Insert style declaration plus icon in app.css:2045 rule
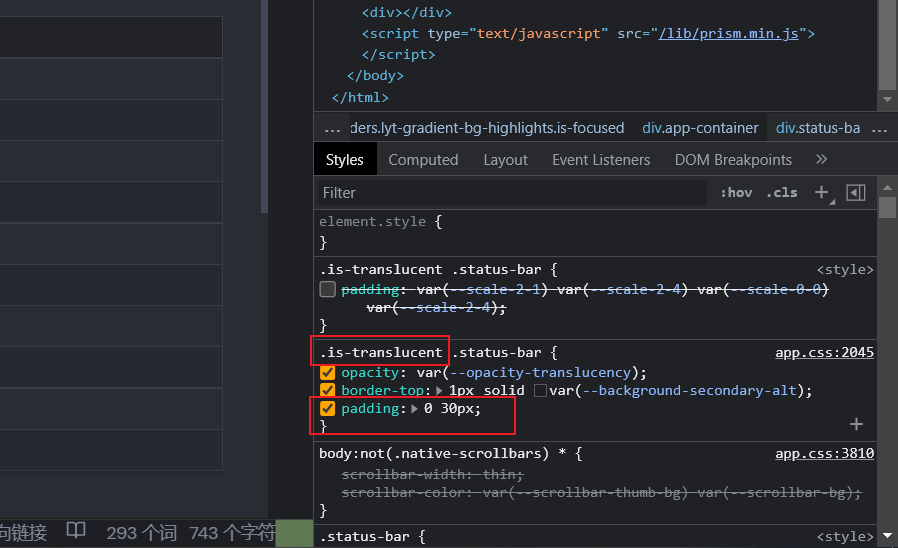This screenshot has height=548, width=898. pyautogui.click(x=856, y=424)
